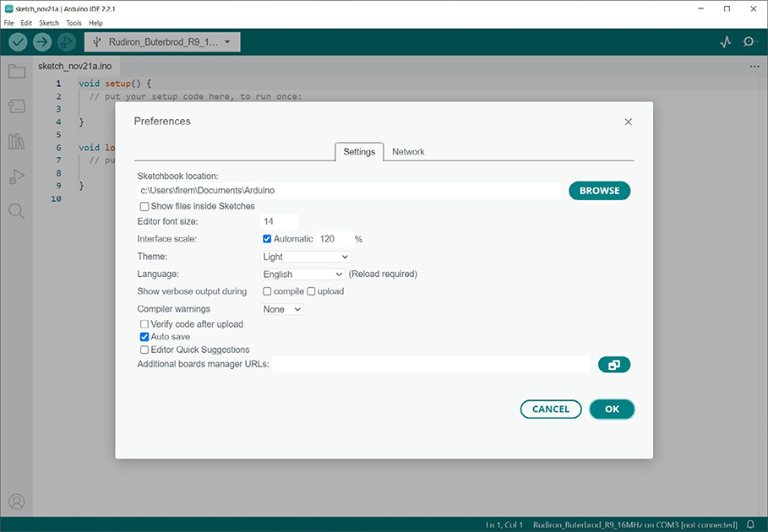Click the Editor font size field

pos(279,222)
